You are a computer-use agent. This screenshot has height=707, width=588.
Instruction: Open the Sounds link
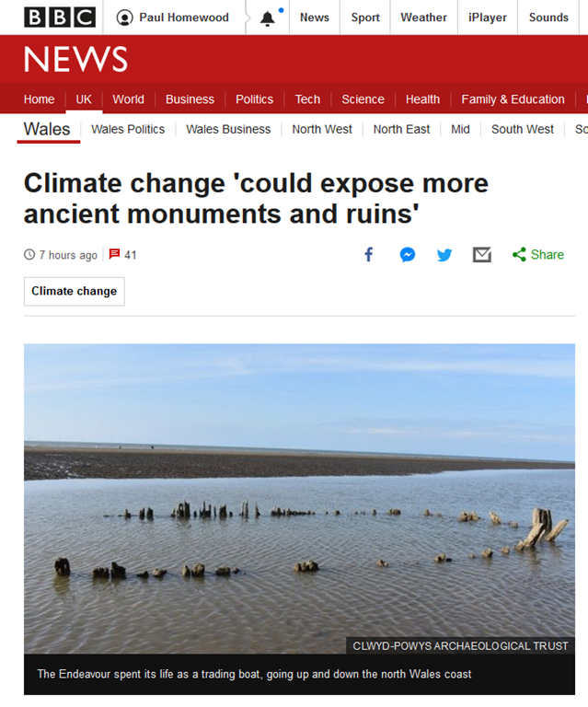point(548,17)
